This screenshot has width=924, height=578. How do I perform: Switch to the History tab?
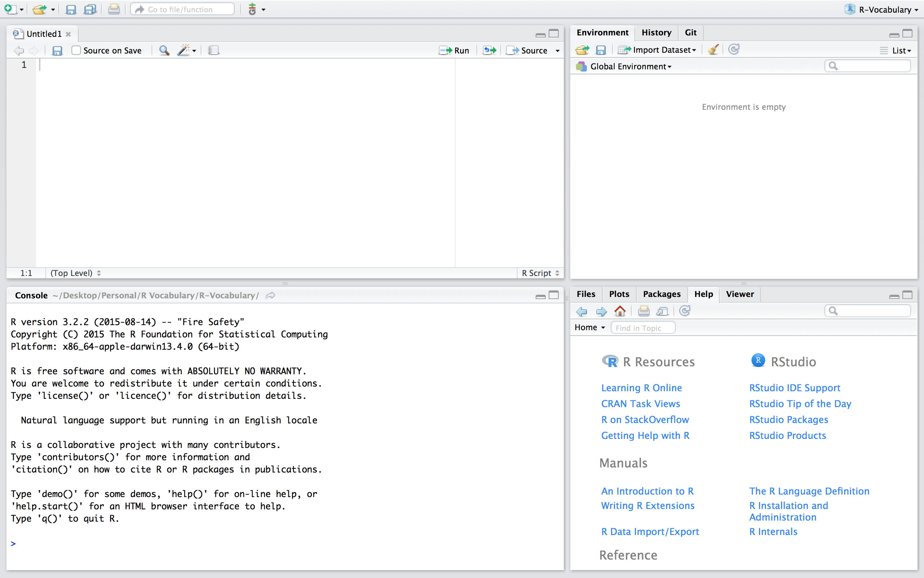point(656,33)
